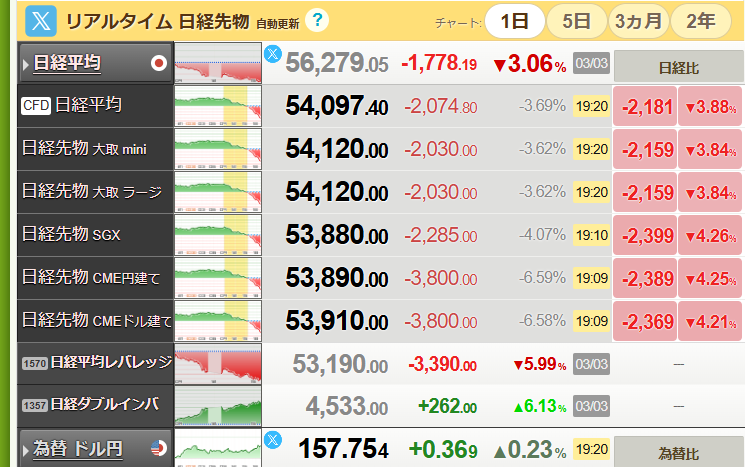Click the X icon beside the 157.754 value
The width and height of the screenshot is (745, 467).
pyautogui.click(x=273, y=439)
